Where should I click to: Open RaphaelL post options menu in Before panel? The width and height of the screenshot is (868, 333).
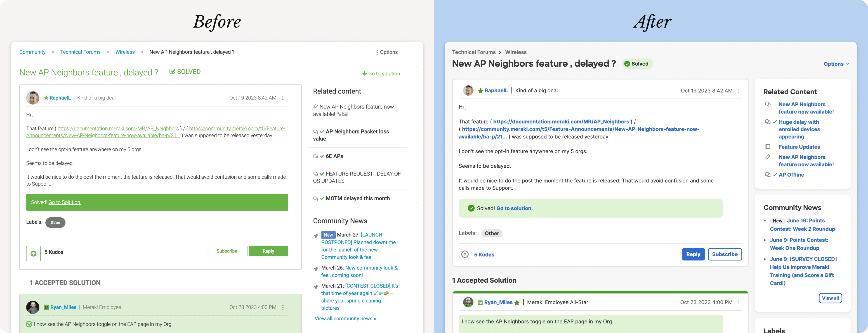coord(283,98)
